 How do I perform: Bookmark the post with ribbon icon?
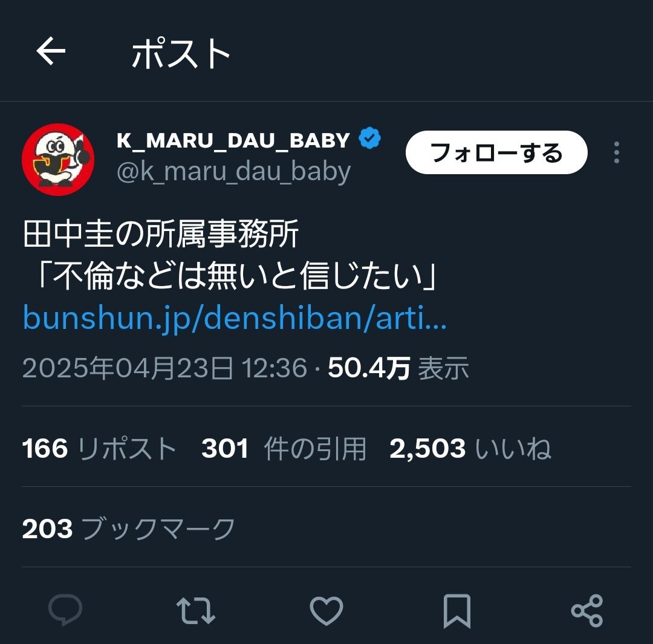point(457,611)
